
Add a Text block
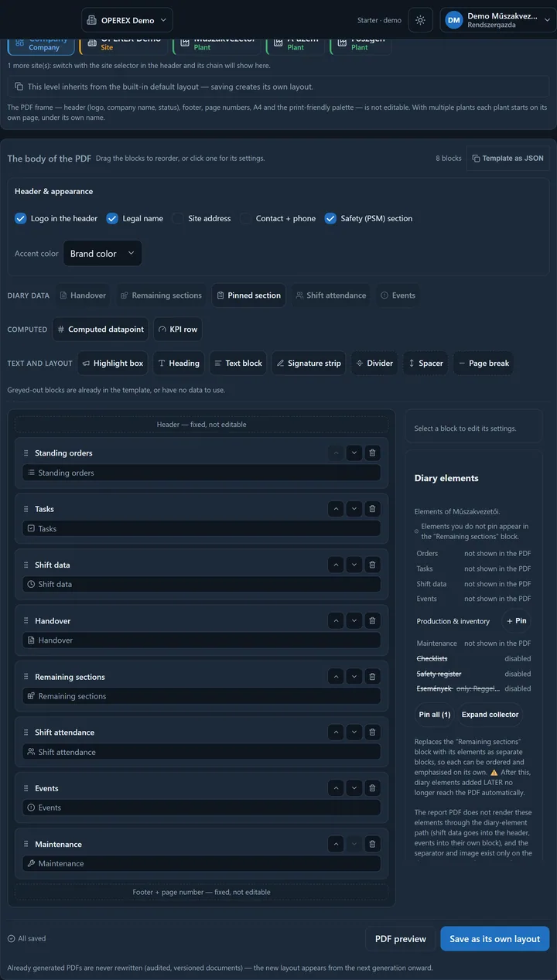click(x=238, y=364)
